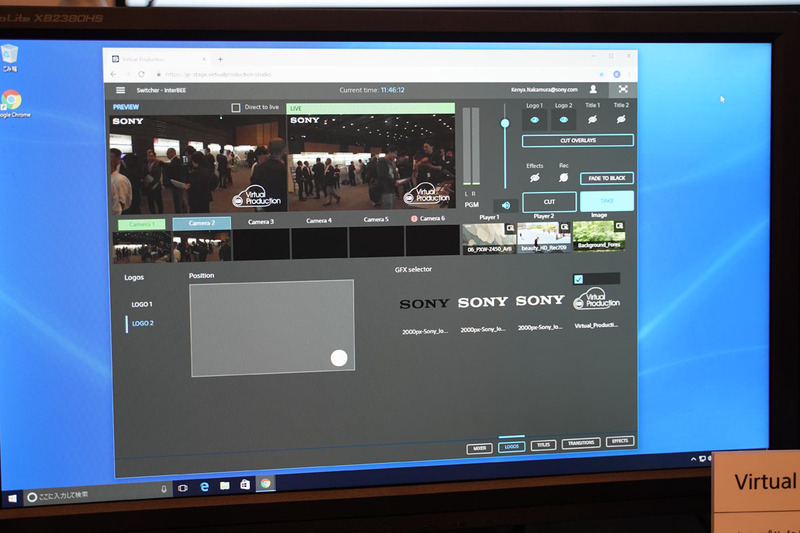
Task: Click the Camera 1 thumbnail preview
Action: coord(142,247)
